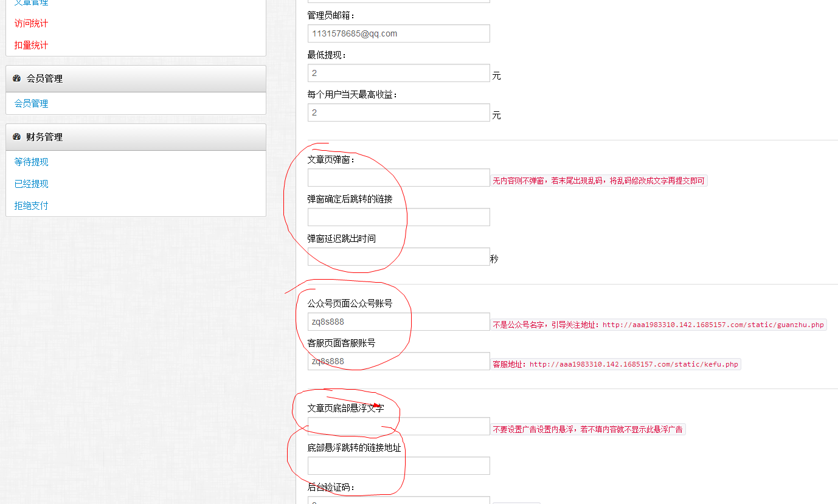Go to 拒绝支付 page
Screen dimensions: 838x504
pos(31,205)
